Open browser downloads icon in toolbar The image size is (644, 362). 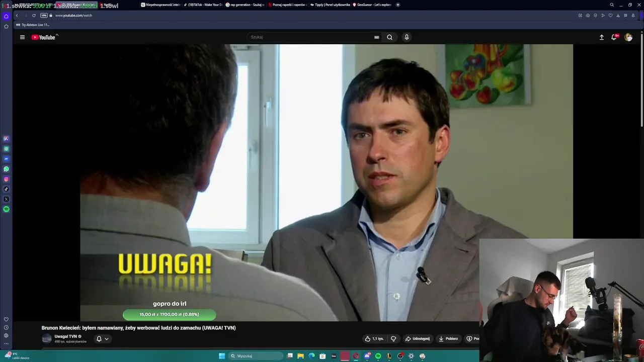point(618,16)
